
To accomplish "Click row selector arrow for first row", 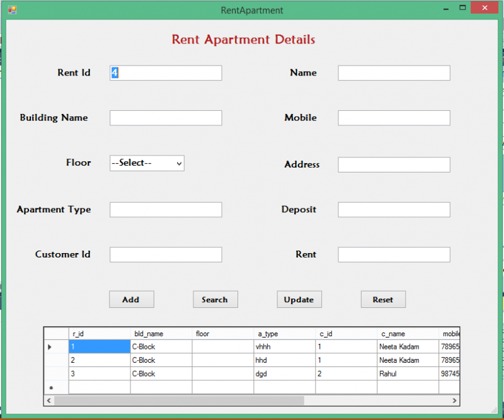I will tap(56, 347).
